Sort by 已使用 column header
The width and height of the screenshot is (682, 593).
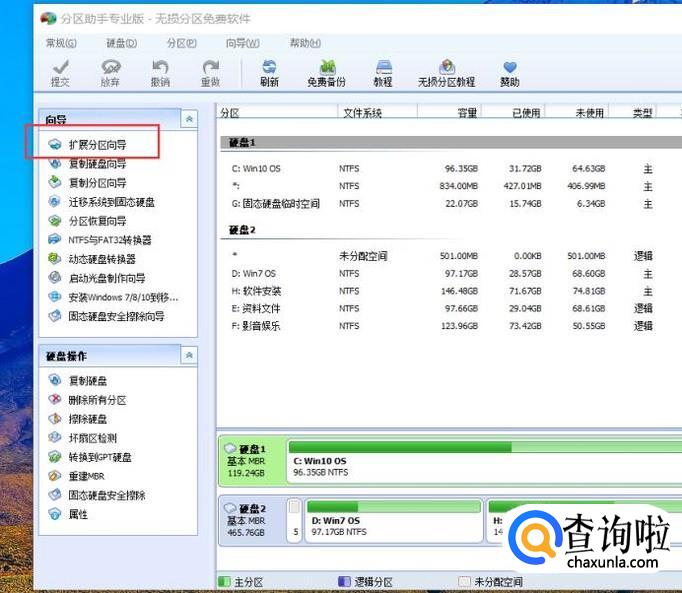pyautogui.click(x=513, y=113)
